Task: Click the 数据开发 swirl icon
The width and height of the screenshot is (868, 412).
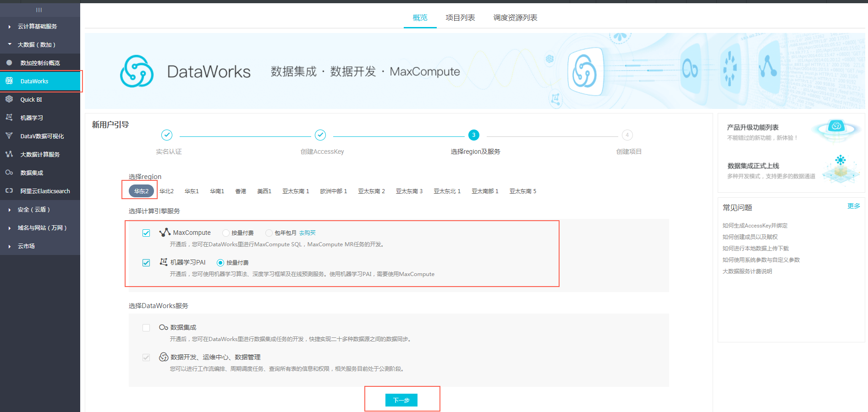Action: [x=164, y=357]
